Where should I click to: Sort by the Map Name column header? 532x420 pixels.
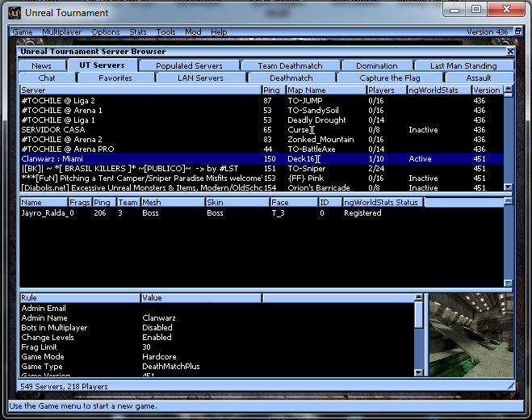pyautogui.click(x=326, y=90)
